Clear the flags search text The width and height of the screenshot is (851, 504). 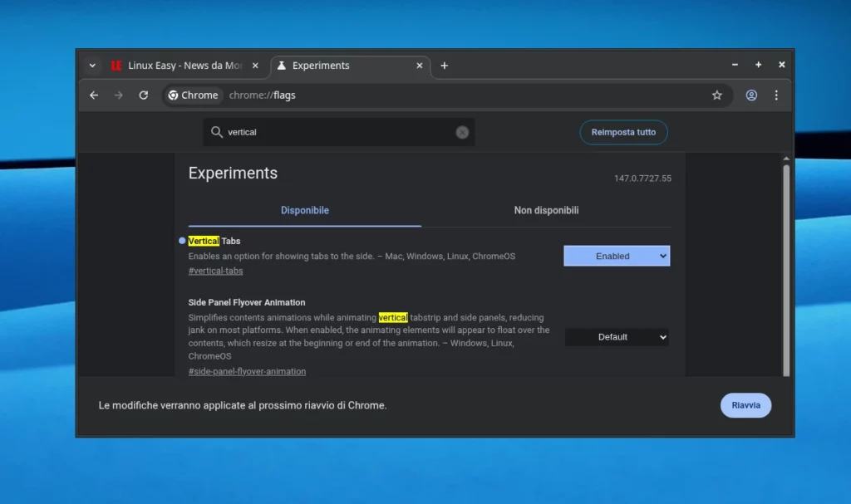[462, 132]
